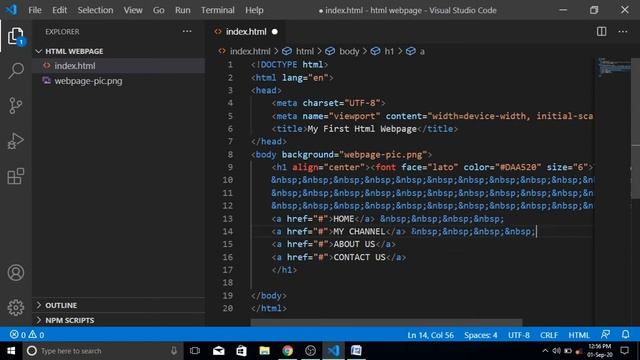Image resolution: width=640 pixels, height=360 pixels.
Task: Open the Word app from the taskbar
Action: (x=356, y=351)
